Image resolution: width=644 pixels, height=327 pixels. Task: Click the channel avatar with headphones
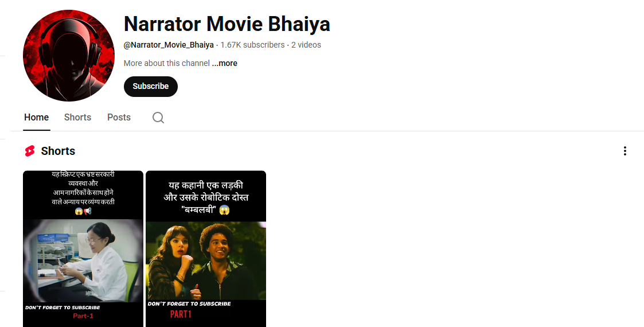coord(69,56)
